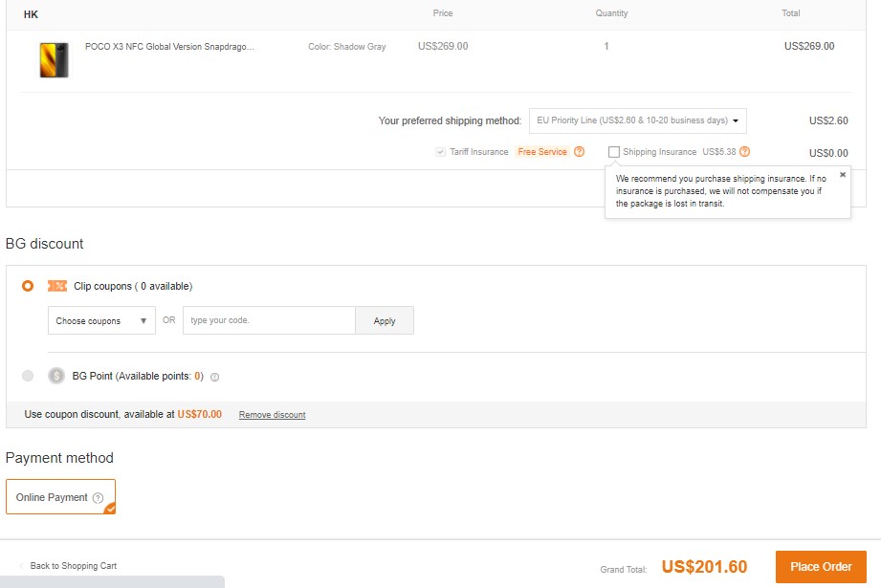Open the EU Priority Line shipping dropdown
Screen dimensions: 881x588
point(637,121)
